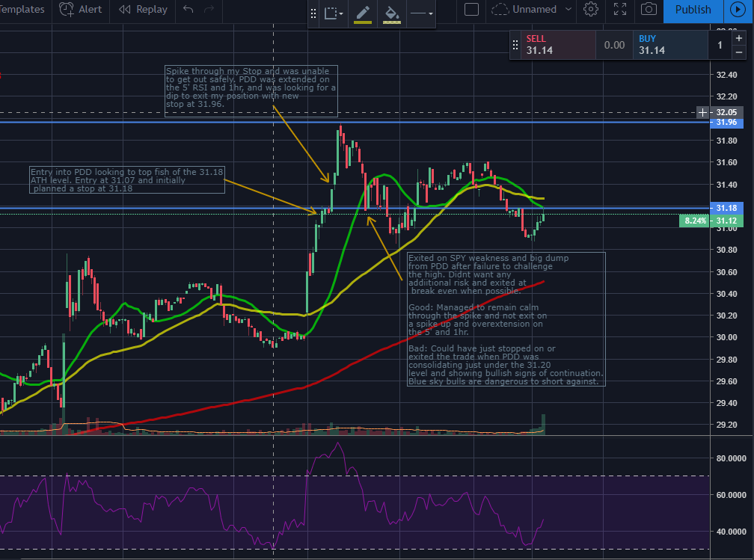Click the cloud save layout icon
Screen dimensions: 754x560
[500, 10]
